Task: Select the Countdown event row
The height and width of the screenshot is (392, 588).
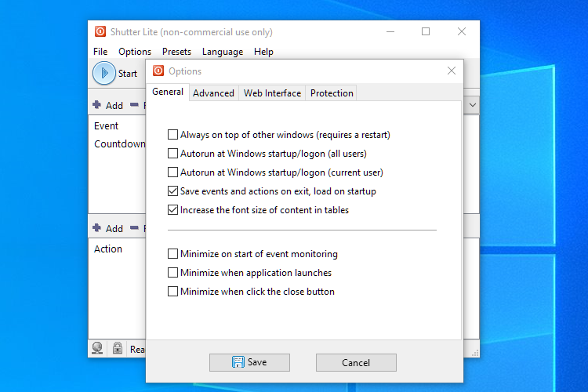Action: (120, 144)
